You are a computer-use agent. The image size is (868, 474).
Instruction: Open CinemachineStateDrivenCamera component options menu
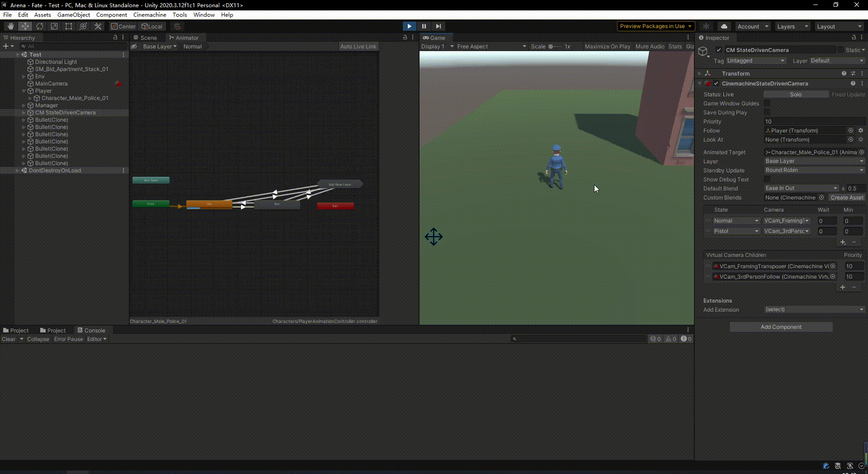[862, 83]
